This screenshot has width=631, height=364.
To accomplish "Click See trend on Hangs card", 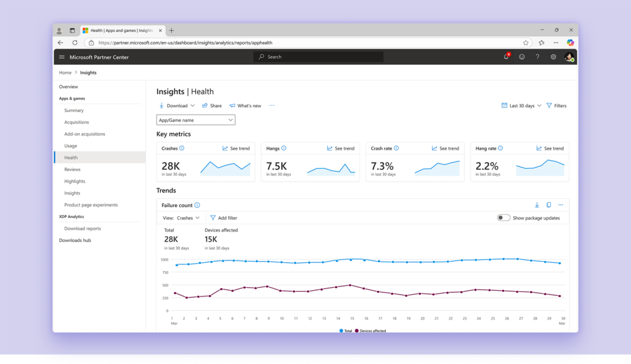I will click(341, 148).
